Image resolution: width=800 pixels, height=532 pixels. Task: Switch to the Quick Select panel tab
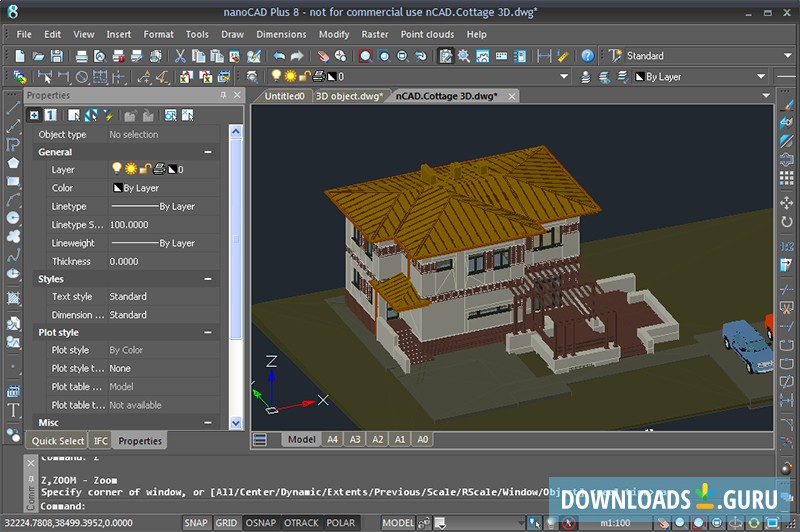point(58,441)
